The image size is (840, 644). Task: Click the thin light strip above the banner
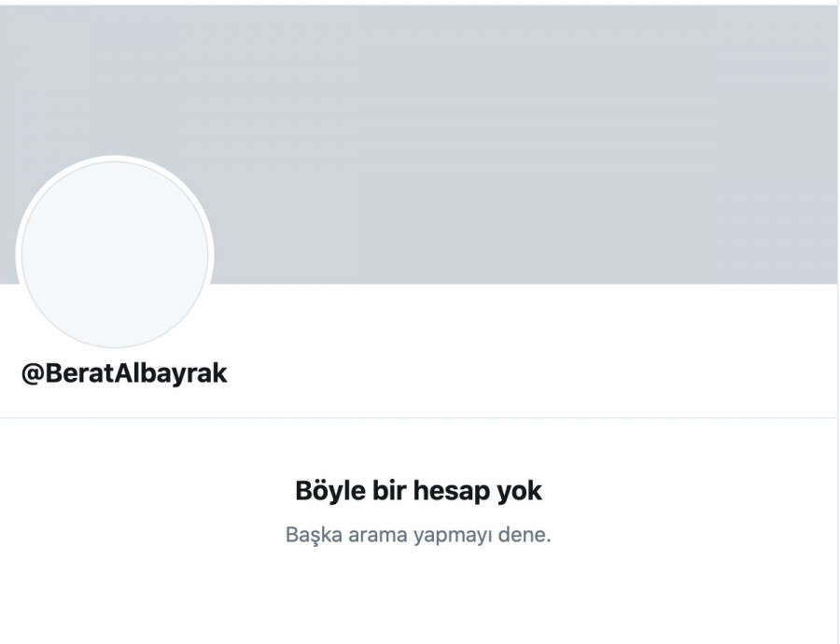[x=418, y=3]
